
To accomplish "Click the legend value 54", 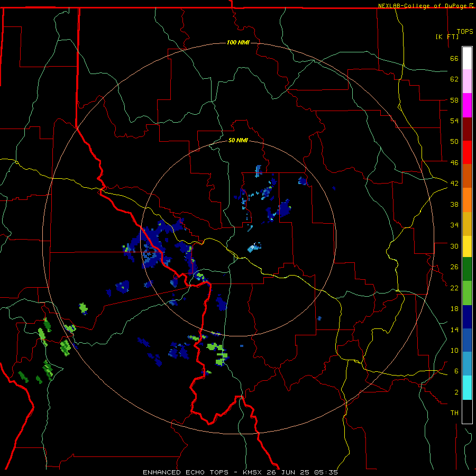I will point(454,121).
